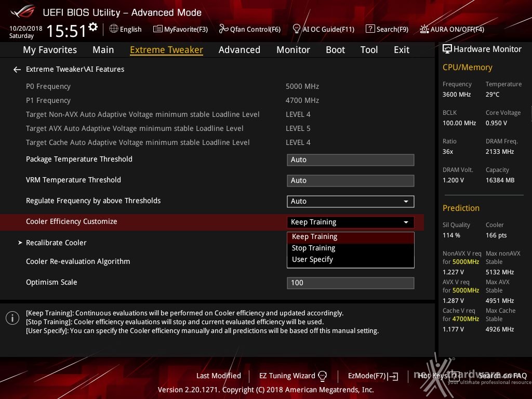This screenshot has width=532, height=399.
Task: Click LEVEL 5 value
Action: pyautogui.click(x=298, y=129)
